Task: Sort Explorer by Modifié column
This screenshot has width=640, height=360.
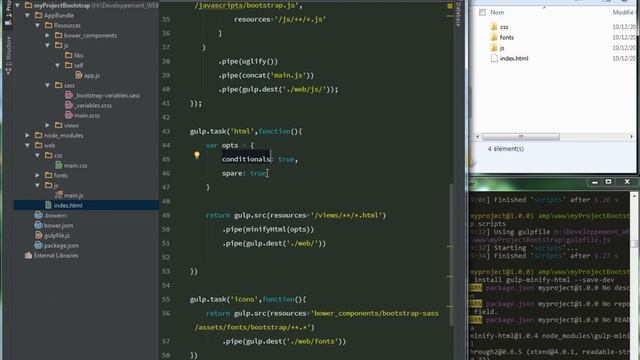Action: click(623, 13)
